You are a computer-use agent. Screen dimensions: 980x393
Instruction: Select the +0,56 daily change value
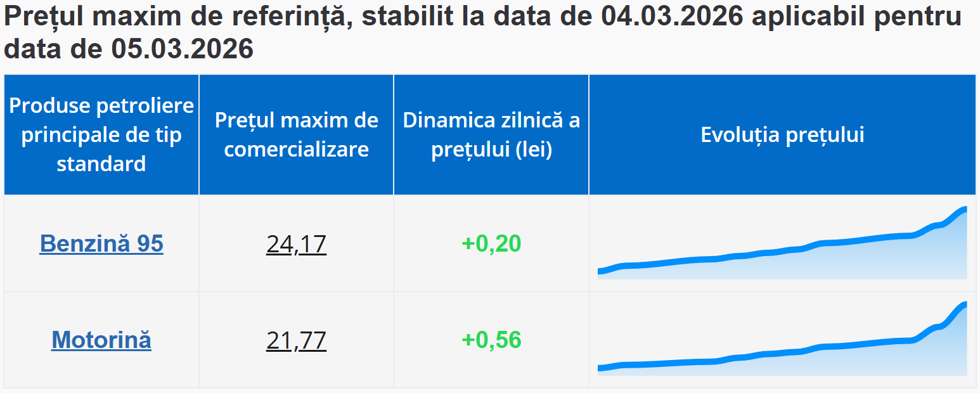[x=491, y=340]
